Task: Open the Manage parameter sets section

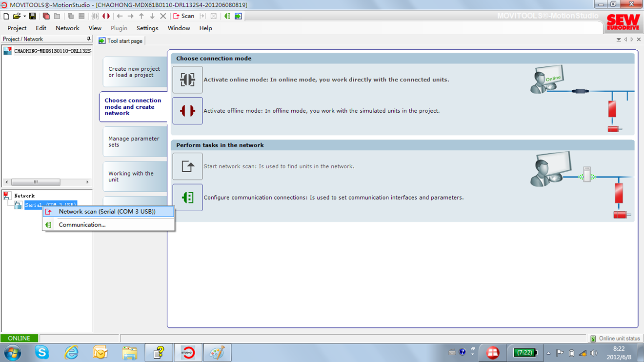Action: (134, 141)
